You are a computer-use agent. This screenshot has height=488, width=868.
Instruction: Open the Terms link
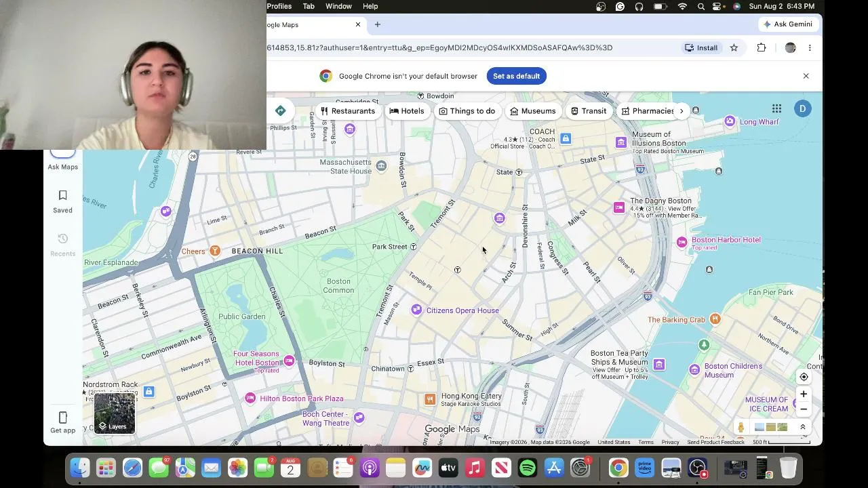pyautogui.click(x=646, y=442)
